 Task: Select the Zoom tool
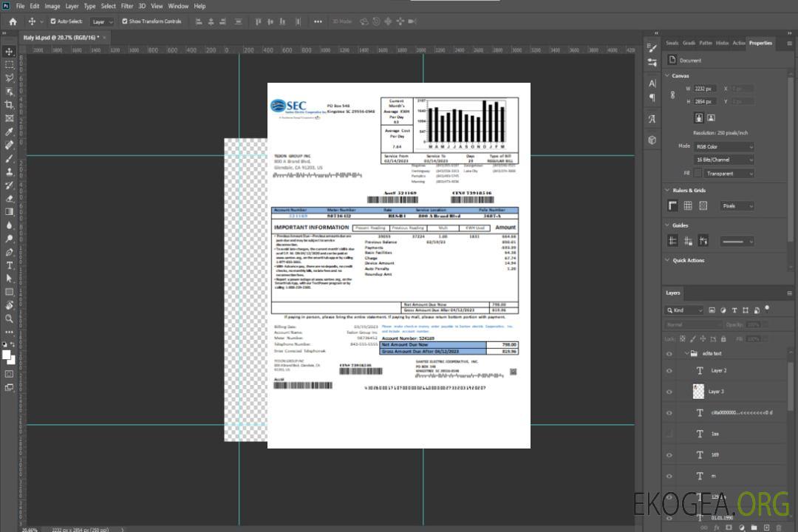coord(10,318)
